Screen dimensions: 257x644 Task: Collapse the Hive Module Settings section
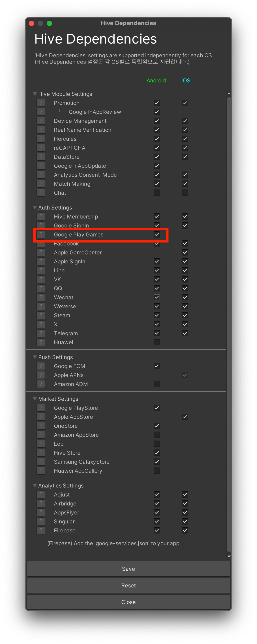pos(35,94)
